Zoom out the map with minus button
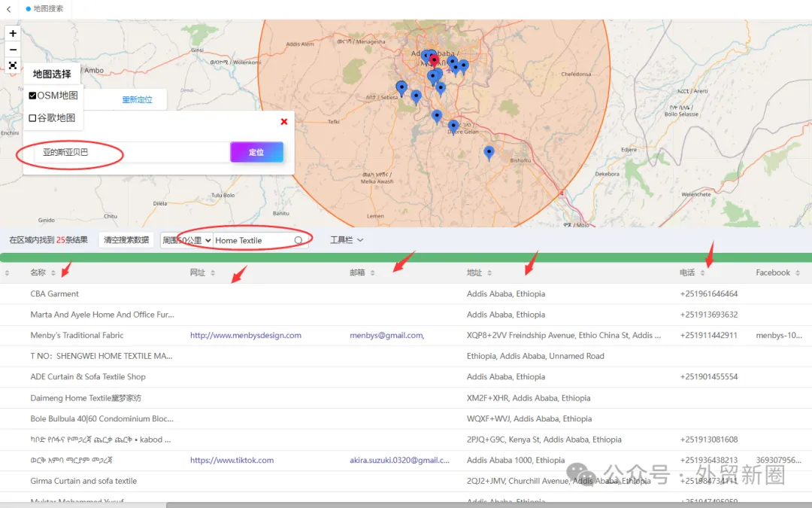 (x=13, y=50)
